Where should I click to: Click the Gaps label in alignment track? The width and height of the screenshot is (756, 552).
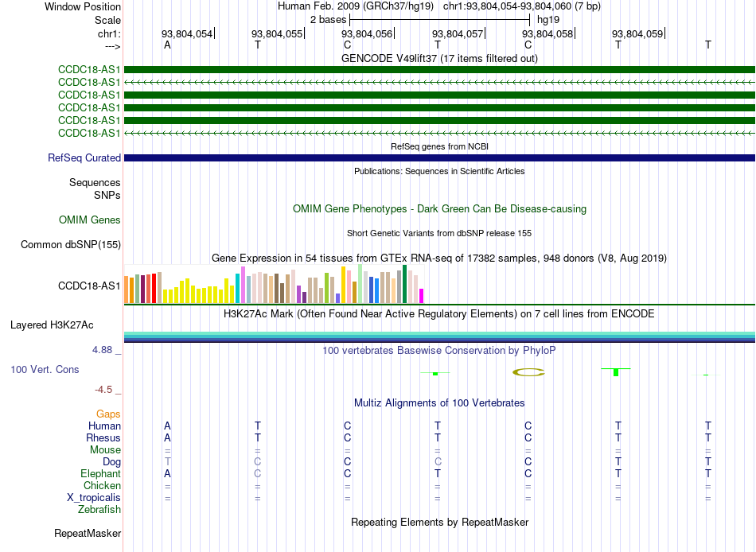tap(108, 414)
